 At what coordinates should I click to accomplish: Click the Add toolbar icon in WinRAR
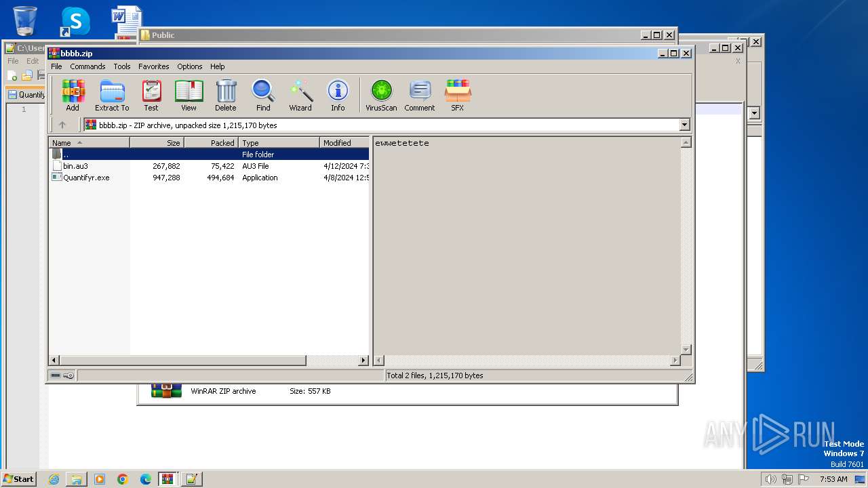tap(73, 95)
